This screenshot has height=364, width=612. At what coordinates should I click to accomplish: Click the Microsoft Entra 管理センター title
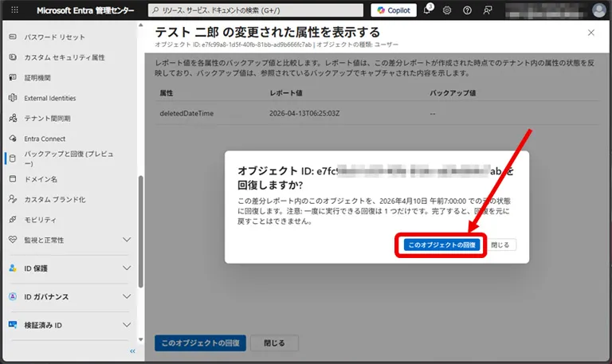tap(85, 10)
